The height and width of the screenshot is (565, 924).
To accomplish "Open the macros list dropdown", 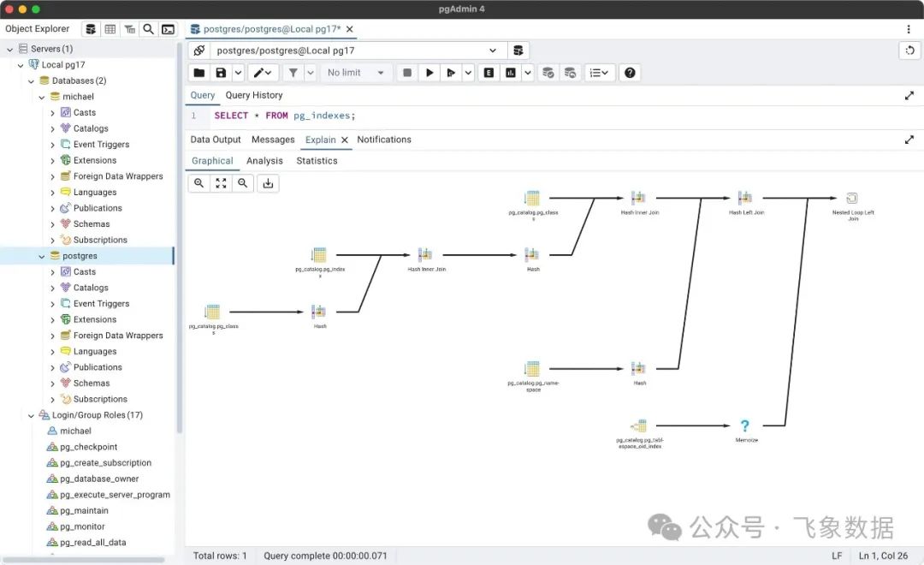I will 599,73.
